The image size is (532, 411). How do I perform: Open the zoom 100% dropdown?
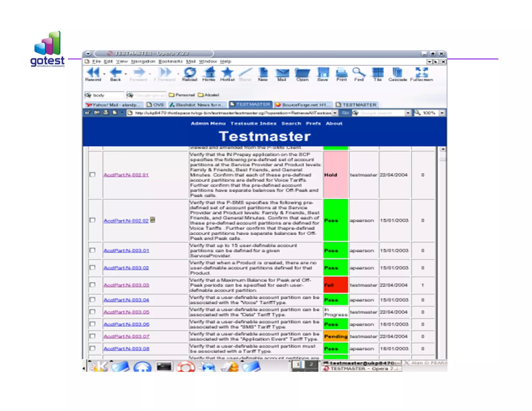[x=442, y=113]
